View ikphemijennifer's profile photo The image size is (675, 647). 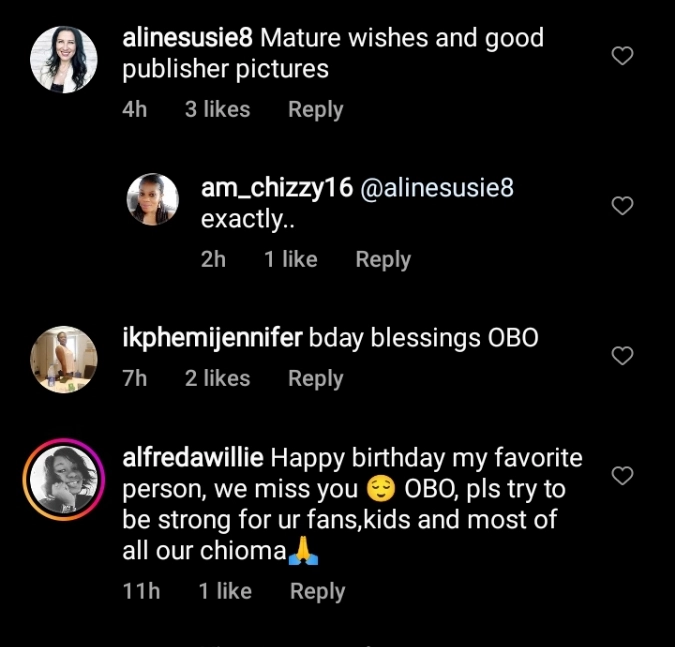click(x=64, y=359)
